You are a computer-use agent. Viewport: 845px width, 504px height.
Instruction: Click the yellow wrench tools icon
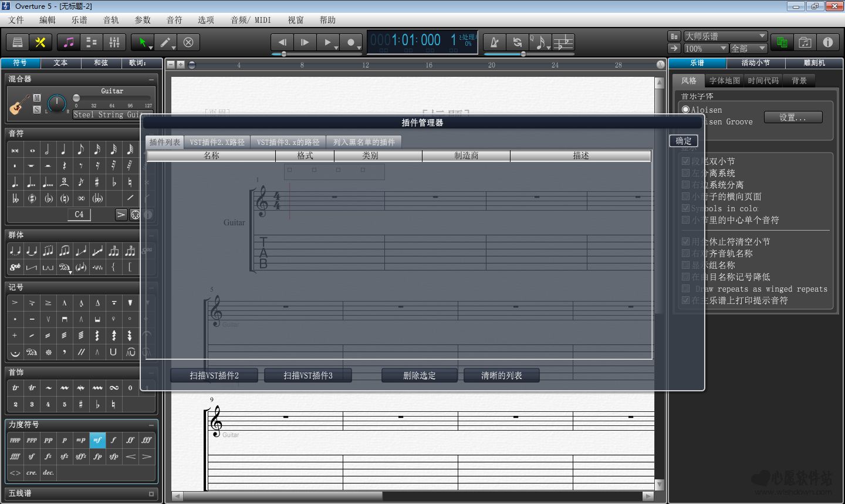tap(40, 42)
